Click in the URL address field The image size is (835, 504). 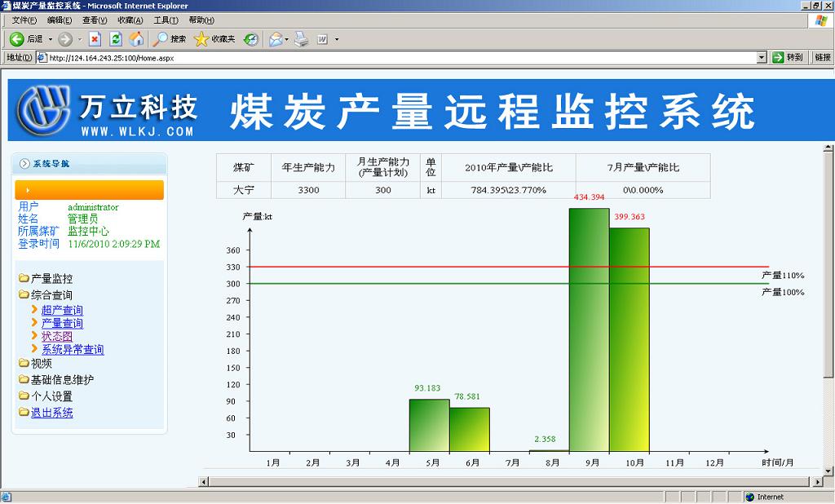click(400, 58)
